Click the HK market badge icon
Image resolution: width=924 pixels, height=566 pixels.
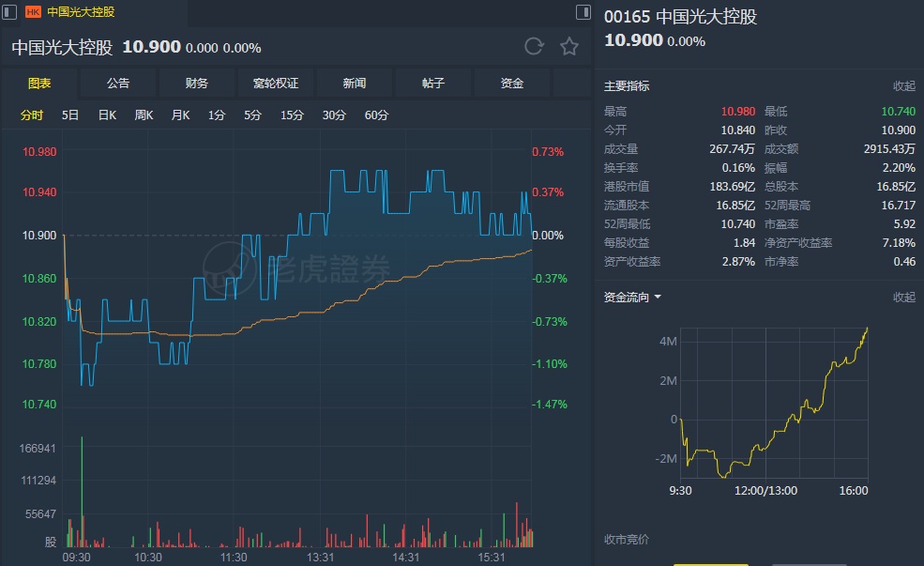(x=33, y=12)
